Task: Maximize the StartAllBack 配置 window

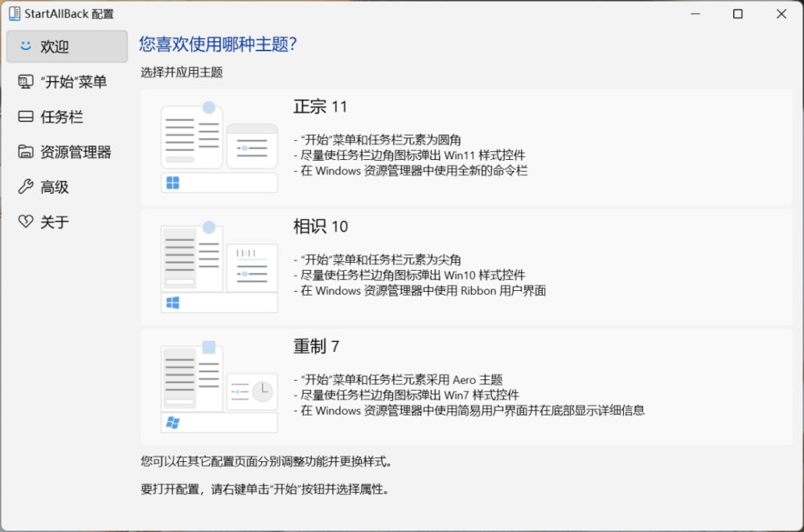Action: (738, 14)
